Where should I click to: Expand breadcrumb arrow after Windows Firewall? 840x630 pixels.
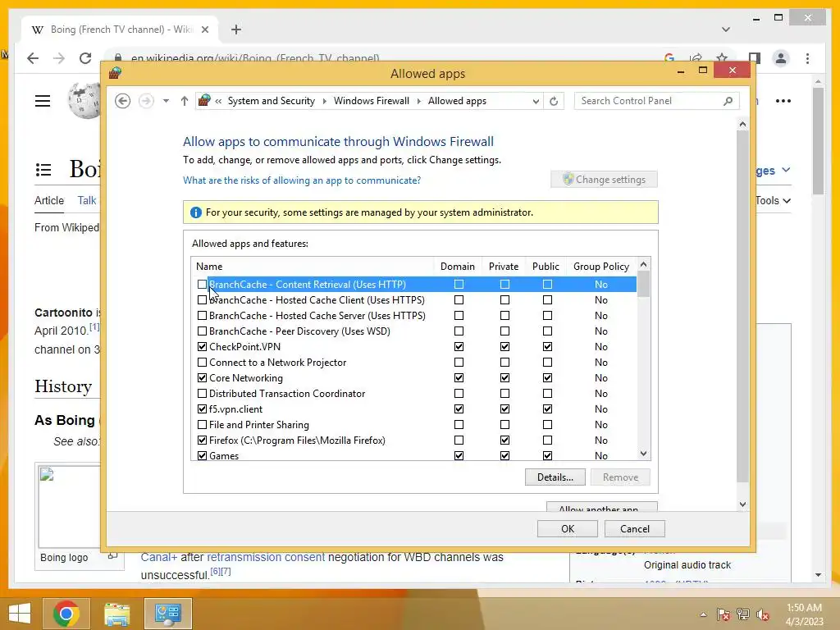pos(418,101)
